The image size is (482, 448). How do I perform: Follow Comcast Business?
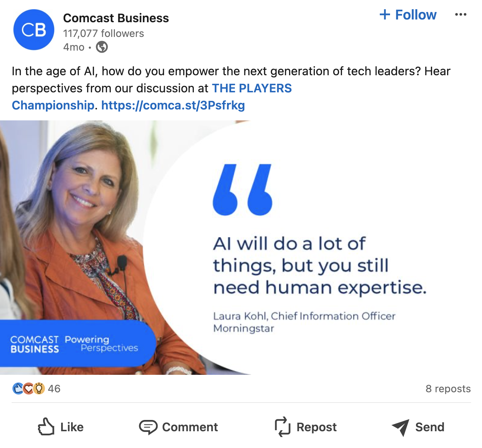coord(408,15)
